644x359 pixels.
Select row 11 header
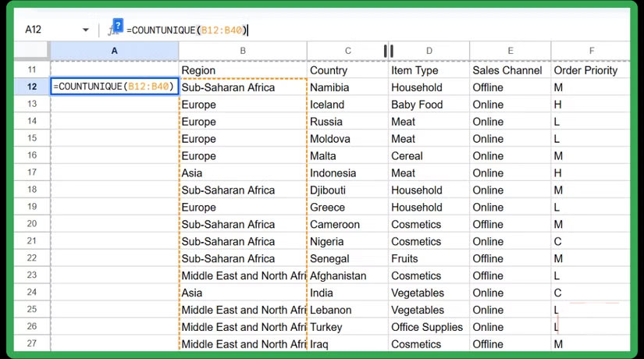coord(32,70)
